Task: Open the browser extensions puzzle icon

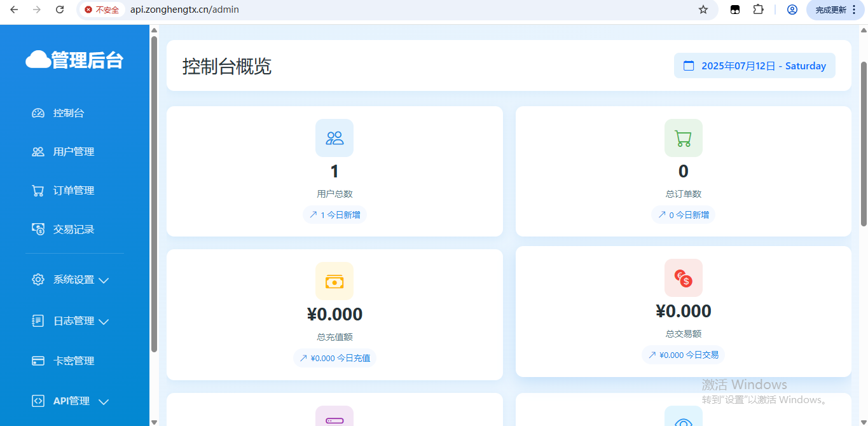Action: (x=758, y=10)
